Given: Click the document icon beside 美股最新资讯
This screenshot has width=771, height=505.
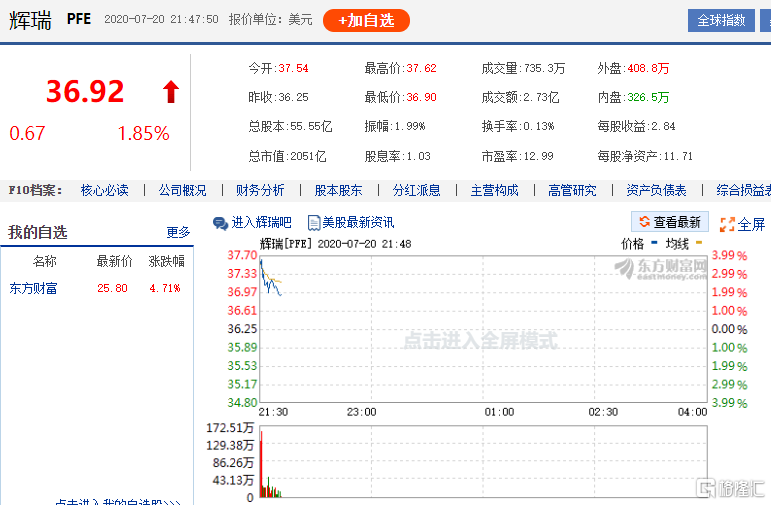Looking at the screenshot, I should (x=314, y=223).
